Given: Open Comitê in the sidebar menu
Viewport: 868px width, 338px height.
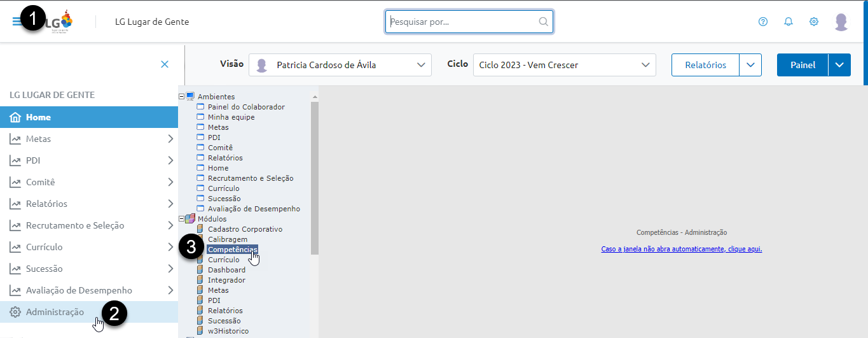Looking at the screenshot, I should pos(89,182).
